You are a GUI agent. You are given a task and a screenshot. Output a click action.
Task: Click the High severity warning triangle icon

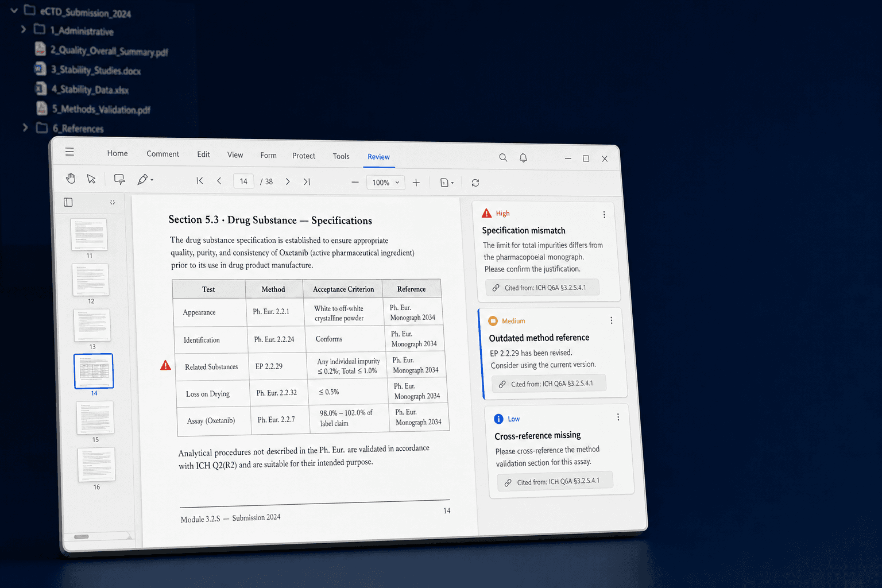[487, 213]
